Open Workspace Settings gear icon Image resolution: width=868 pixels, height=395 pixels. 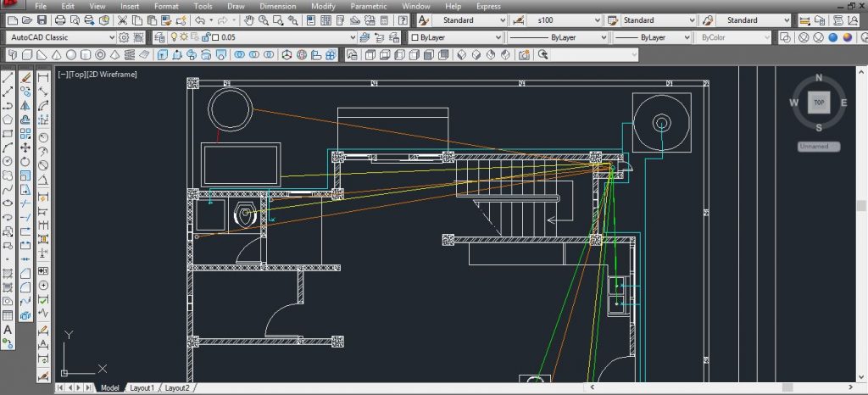click(x=124, y=37)
